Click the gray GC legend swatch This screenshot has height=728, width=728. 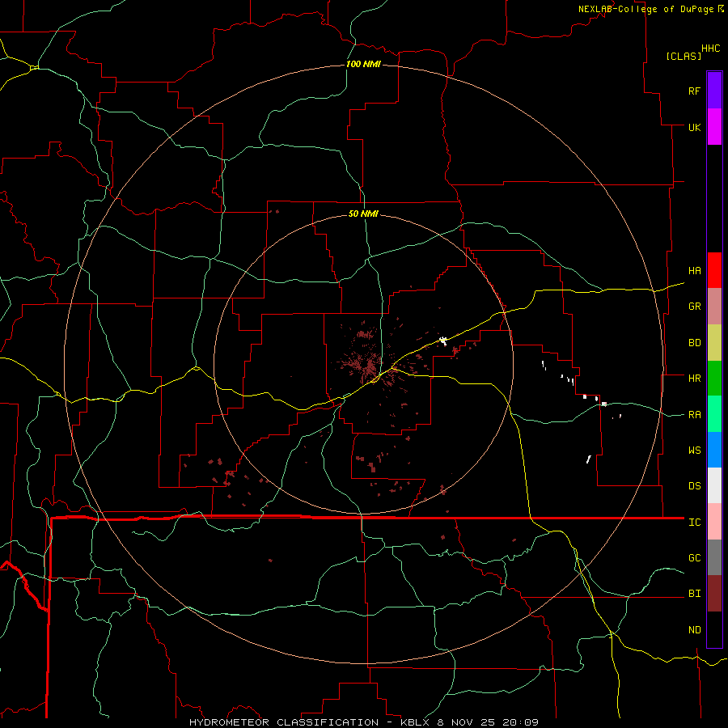coord(714,557)
